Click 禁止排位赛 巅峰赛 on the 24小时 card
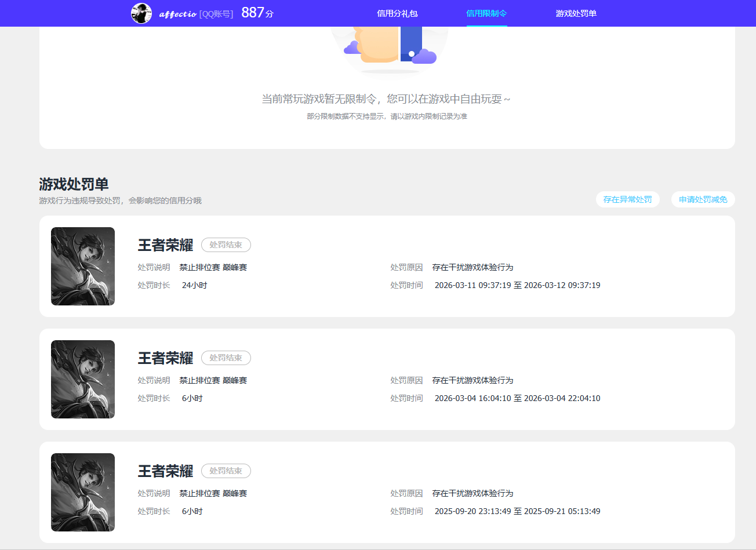 [213, 267]
